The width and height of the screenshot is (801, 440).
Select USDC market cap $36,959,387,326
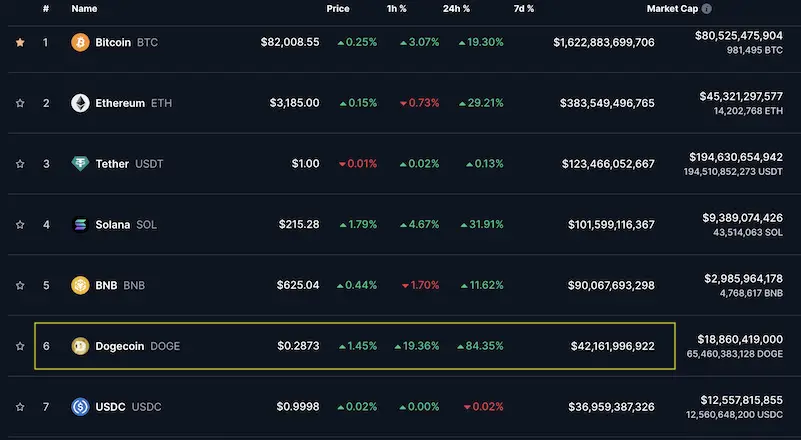click(611, 407)
